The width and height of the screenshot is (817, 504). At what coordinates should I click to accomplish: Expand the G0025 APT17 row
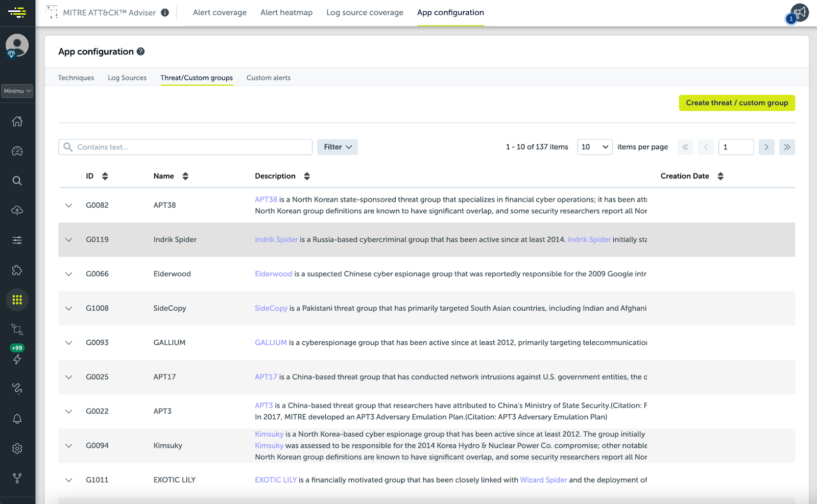(69, 377)
